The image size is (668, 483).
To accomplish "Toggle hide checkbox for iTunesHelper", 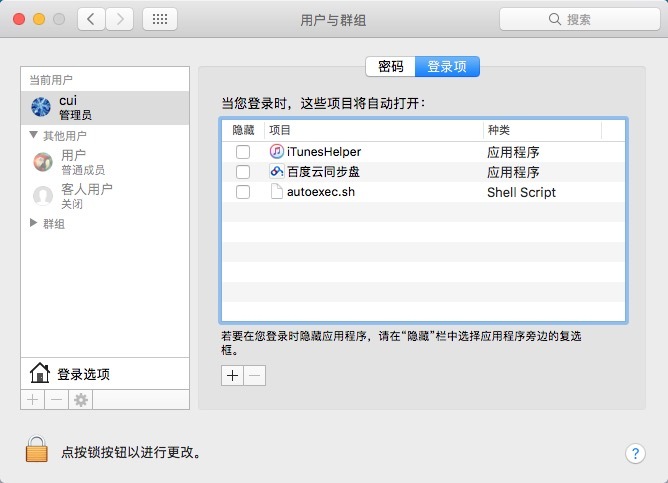I will (x=242, y=152).
